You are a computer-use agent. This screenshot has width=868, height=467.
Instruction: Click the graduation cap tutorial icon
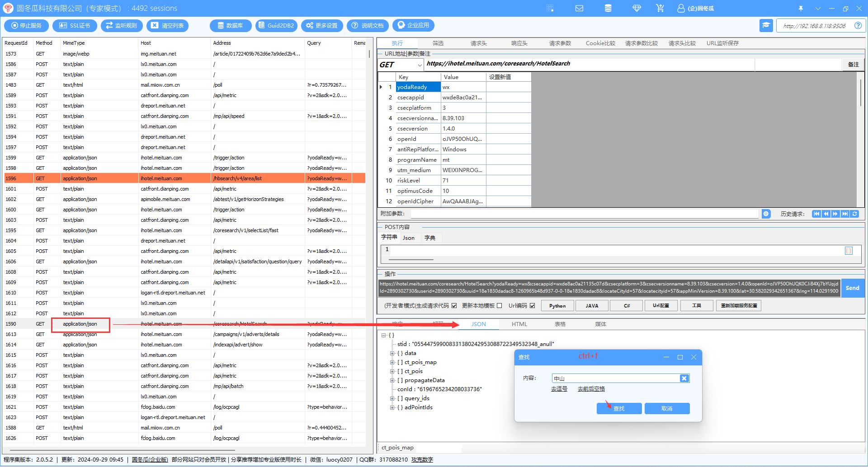[x=766, y=26]
